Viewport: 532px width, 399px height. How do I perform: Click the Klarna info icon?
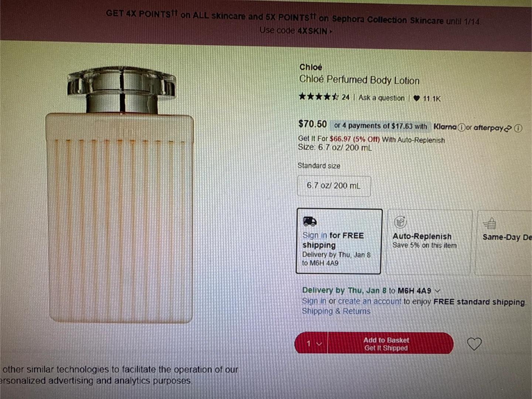[461, 128]
